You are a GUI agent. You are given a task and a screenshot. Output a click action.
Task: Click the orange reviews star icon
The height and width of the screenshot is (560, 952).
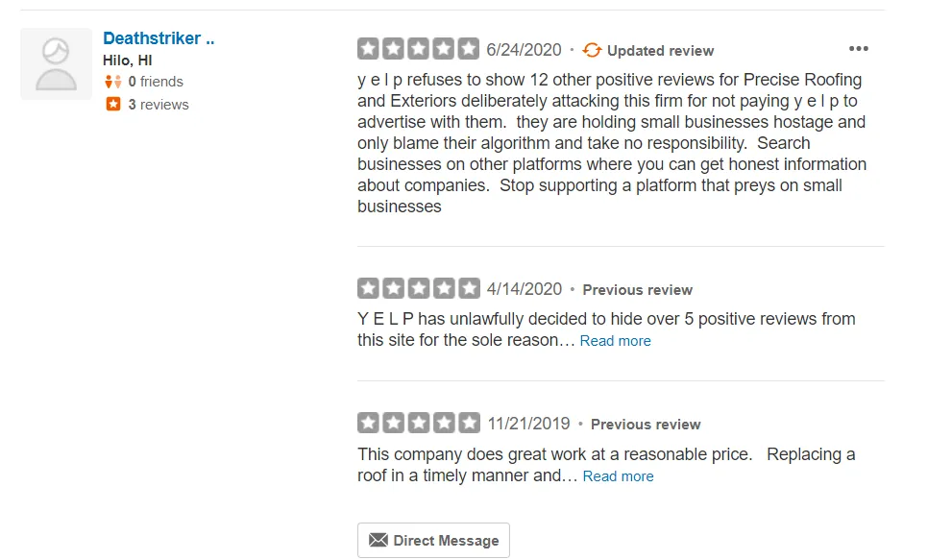113,105
